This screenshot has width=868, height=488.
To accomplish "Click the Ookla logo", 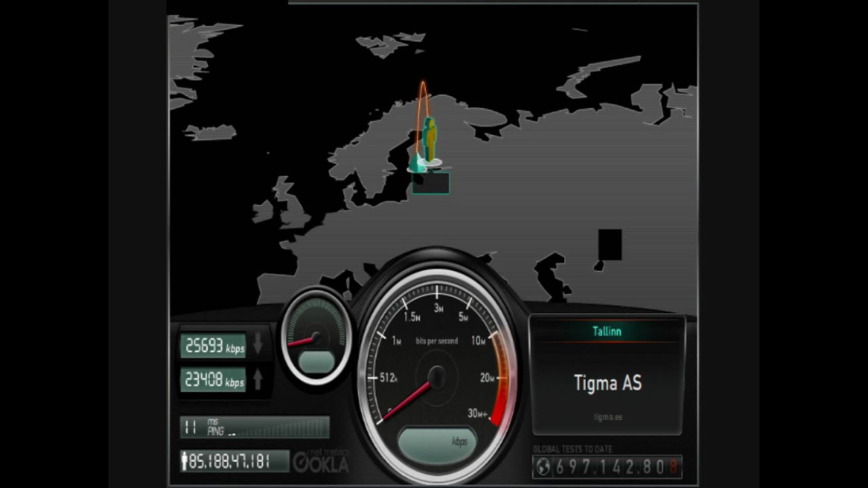I will click(321, 462).
